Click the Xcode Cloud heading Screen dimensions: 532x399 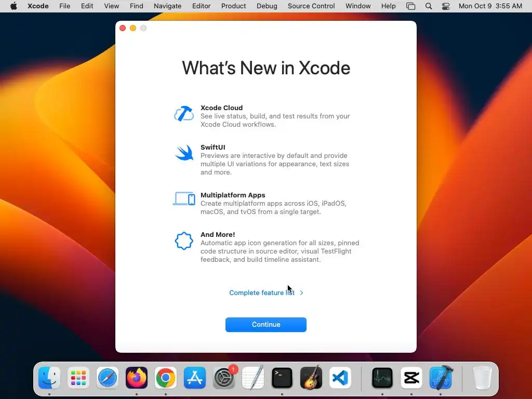[x=221, y=108]
